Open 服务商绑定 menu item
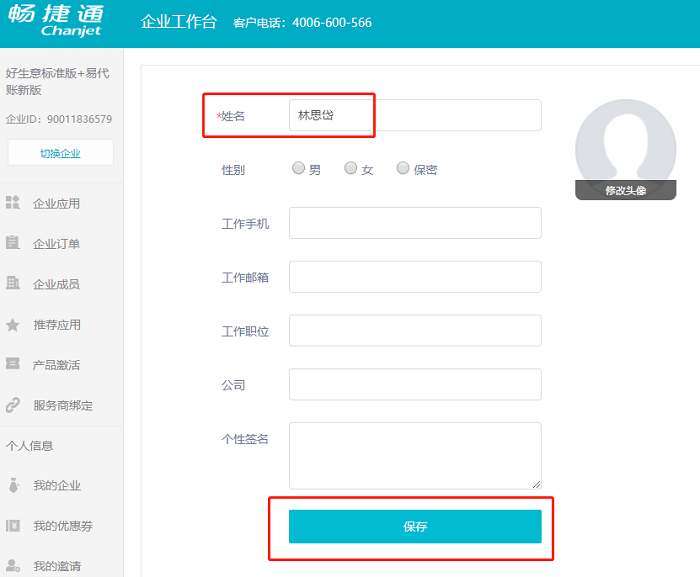The image size is (700, 577). click(62, 405)
